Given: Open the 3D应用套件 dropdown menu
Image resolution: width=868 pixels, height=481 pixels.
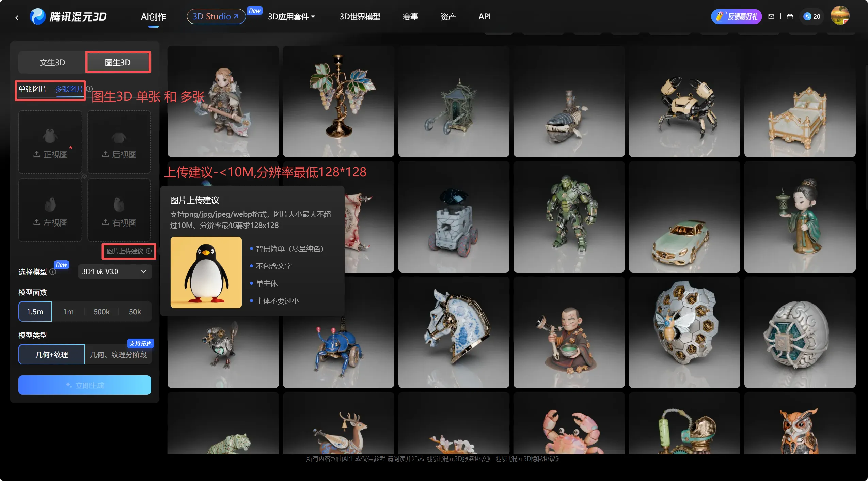Looking at the screenshot, I should tap(291, 16).
